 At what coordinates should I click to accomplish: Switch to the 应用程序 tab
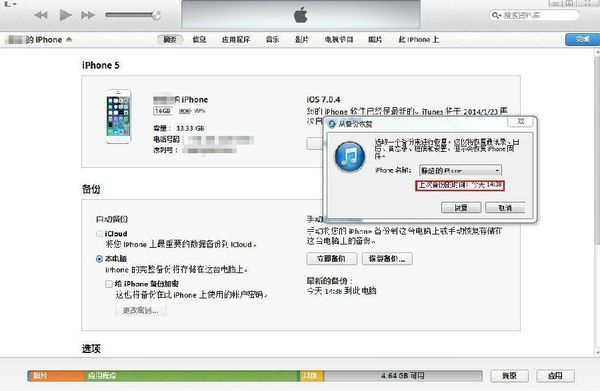coord(236,39)
